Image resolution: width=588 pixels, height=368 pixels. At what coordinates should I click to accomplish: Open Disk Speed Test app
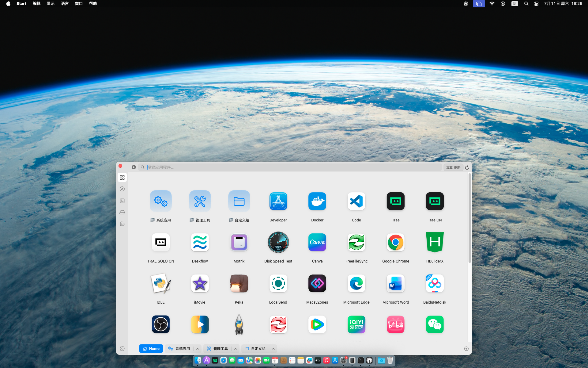tap(278, 242)
